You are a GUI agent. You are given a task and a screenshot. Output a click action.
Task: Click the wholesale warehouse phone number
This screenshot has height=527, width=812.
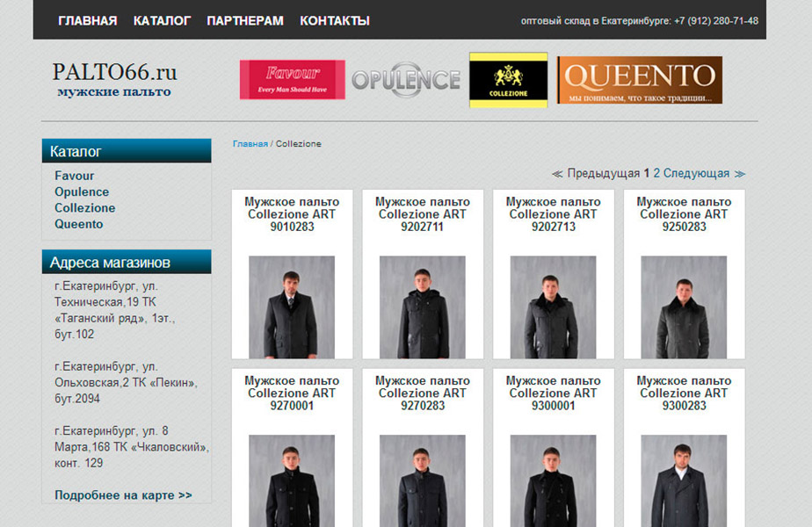click(x=716, y=21)
